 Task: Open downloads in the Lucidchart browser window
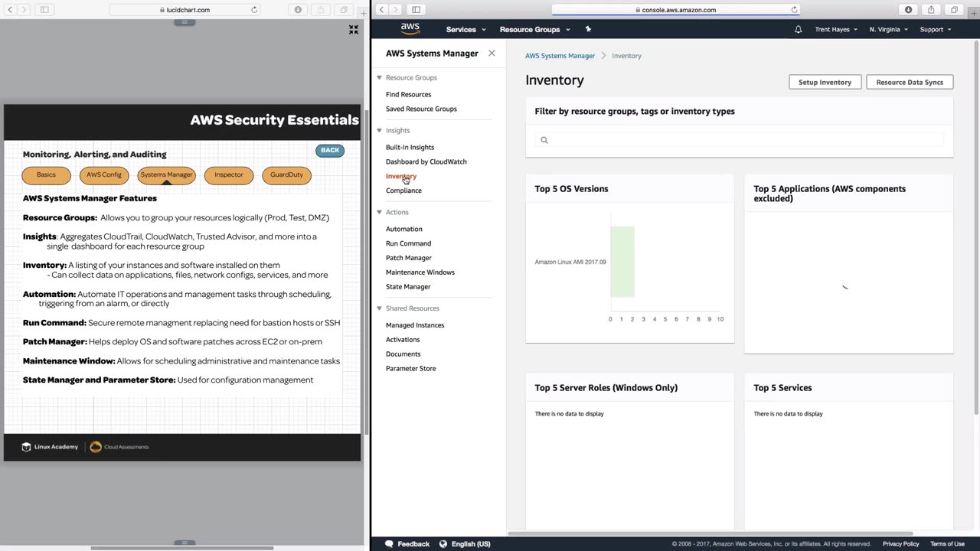[x=298, y=10]
